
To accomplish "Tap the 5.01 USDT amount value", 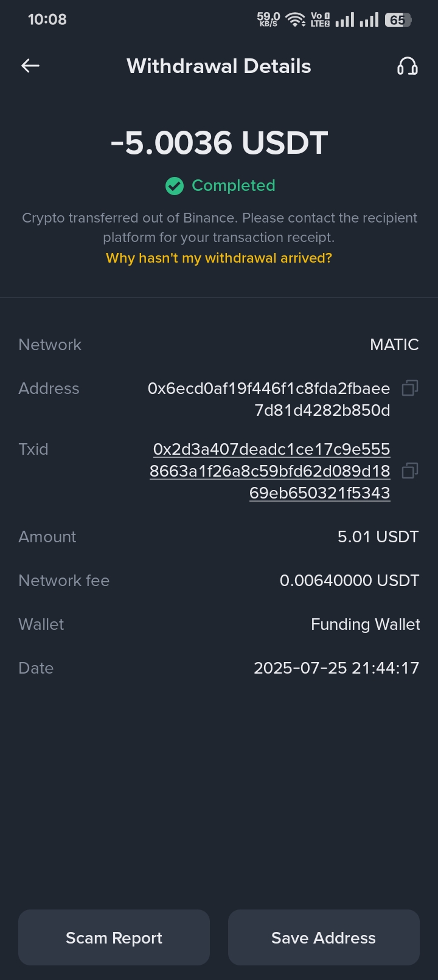I will [x=378, y=537].
